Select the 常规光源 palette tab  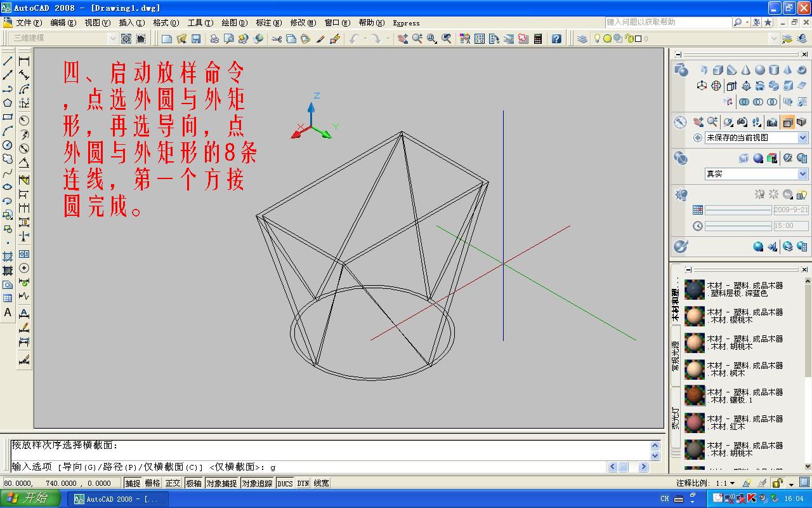point(676,356)
